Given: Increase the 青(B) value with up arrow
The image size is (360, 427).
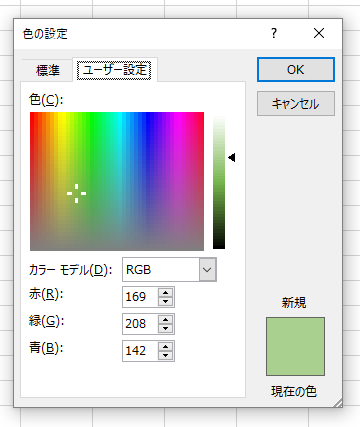Looking at the screenshot, I should [x=166, y=347].
